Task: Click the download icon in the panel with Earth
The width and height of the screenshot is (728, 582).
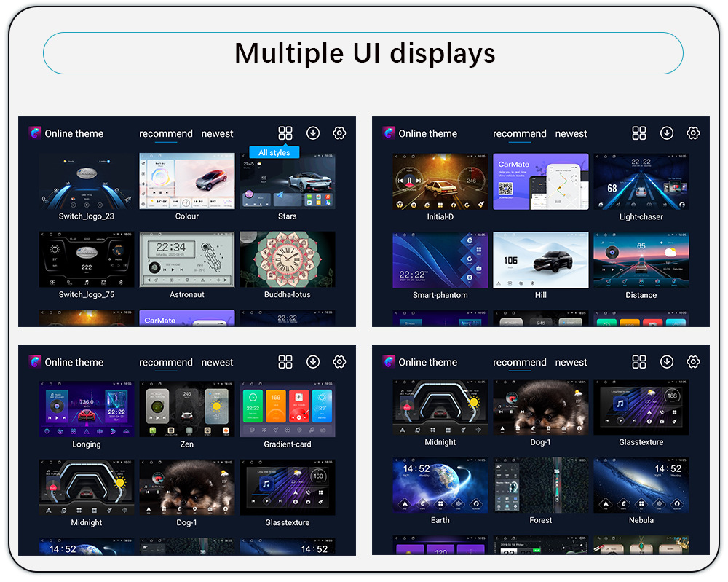Action: pos(667,362)
